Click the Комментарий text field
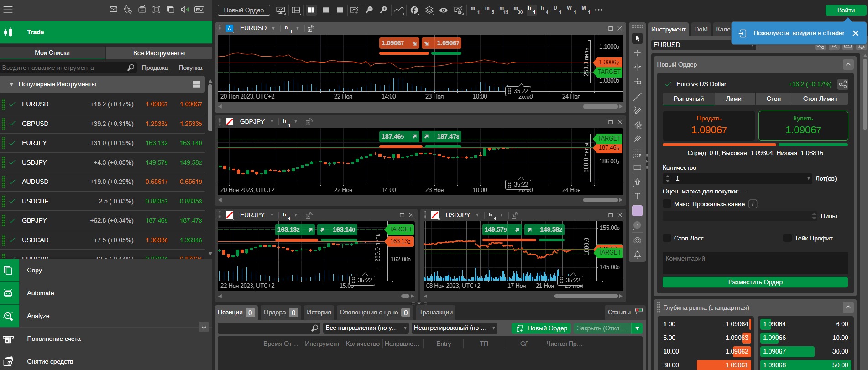Screen dimensions: 868x370 755,263
